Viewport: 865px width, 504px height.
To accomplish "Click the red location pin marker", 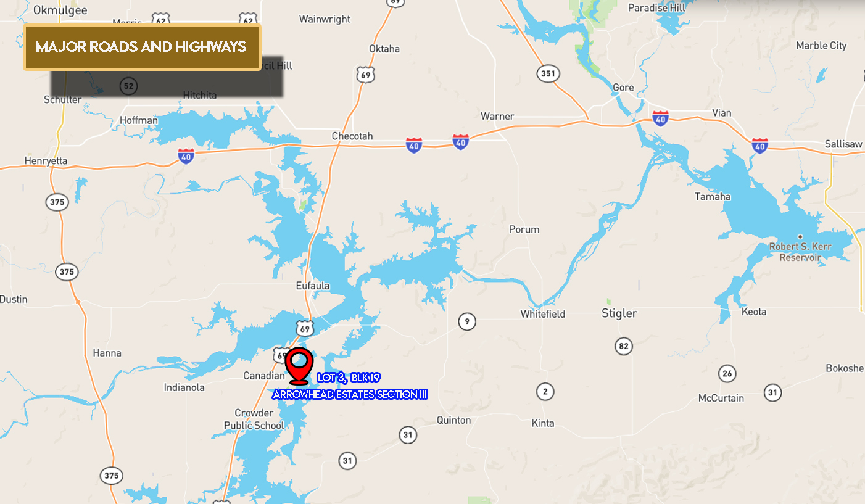I will 300,366.
